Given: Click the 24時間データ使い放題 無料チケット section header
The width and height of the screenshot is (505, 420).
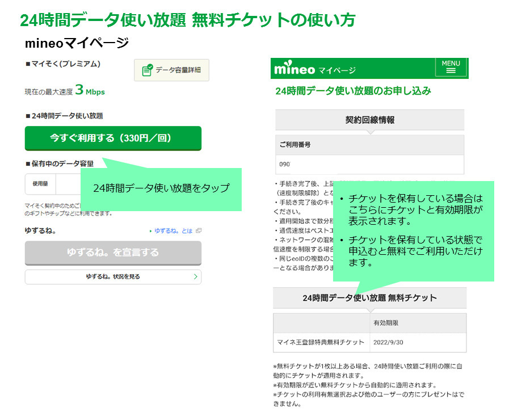Looking at the screenshot, I should pos(369,298).
